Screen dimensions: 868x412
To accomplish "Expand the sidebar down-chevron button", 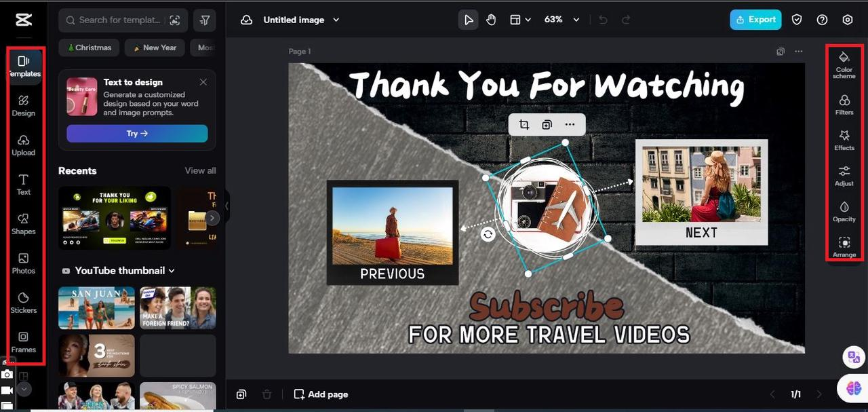I will click(x=24, y=390).
